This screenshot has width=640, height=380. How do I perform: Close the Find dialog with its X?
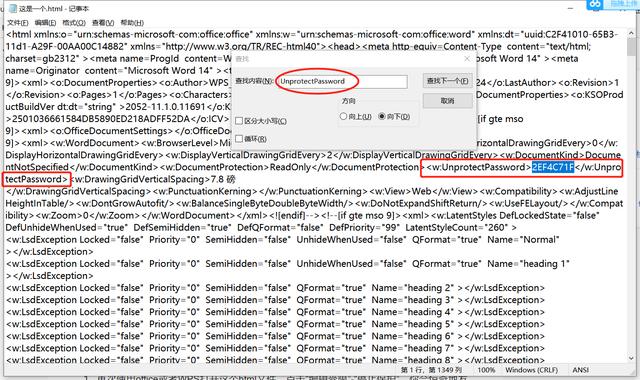click(467, 59)
